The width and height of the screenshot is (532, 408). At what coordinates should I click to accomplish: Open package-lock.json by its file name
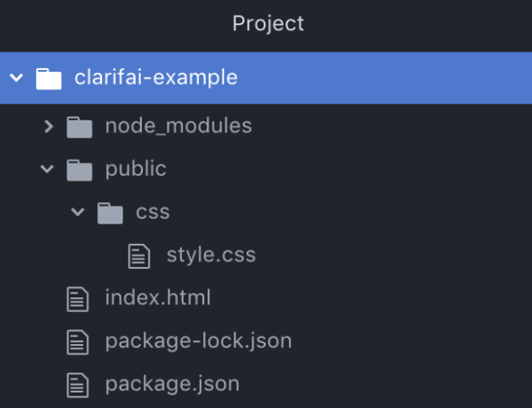198,341
